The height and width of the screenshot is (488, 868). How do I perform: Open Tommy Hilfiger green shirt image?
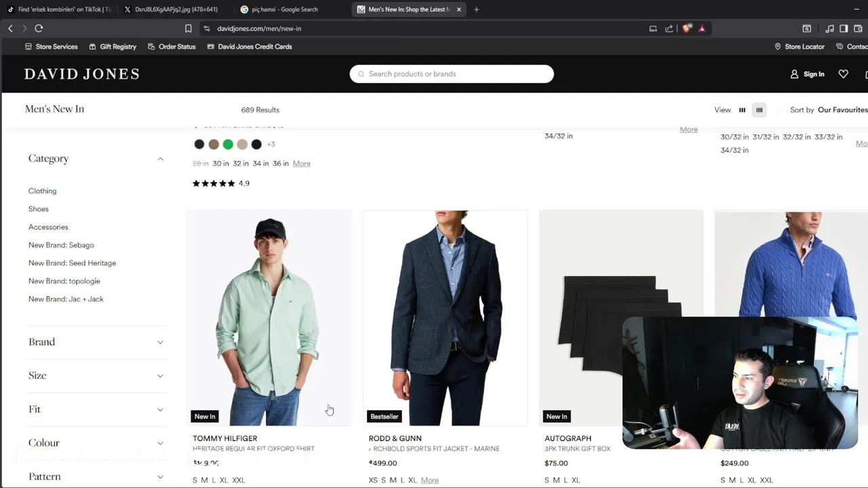[269, 318]
